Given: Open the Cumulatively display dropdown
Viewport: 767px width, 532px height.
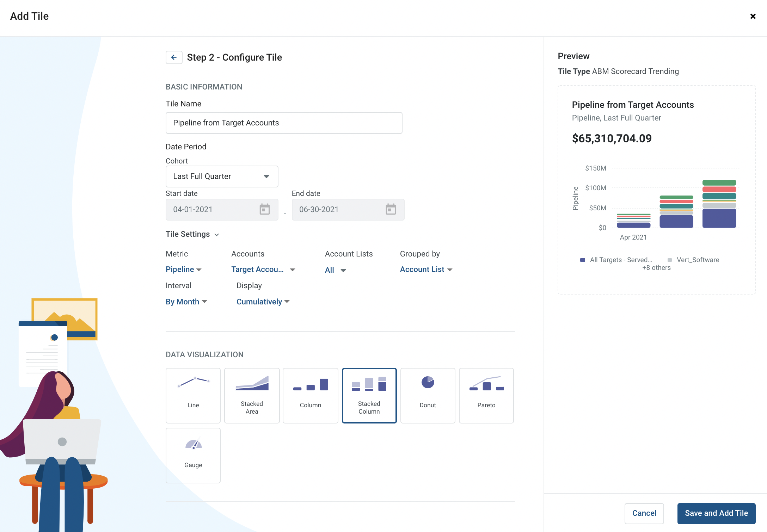Looking at the screenshot, I should 263,302.
